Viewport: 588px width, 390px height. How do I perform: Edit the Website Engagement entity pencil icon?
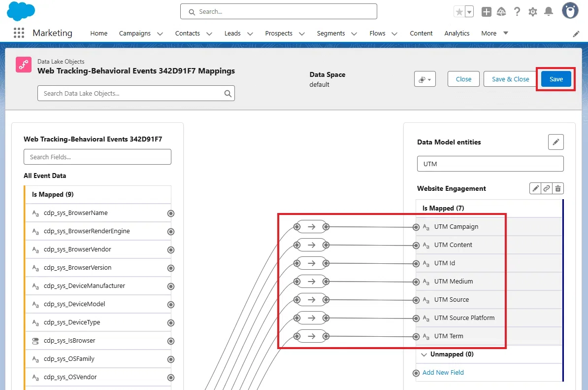[x=535, y=188]
